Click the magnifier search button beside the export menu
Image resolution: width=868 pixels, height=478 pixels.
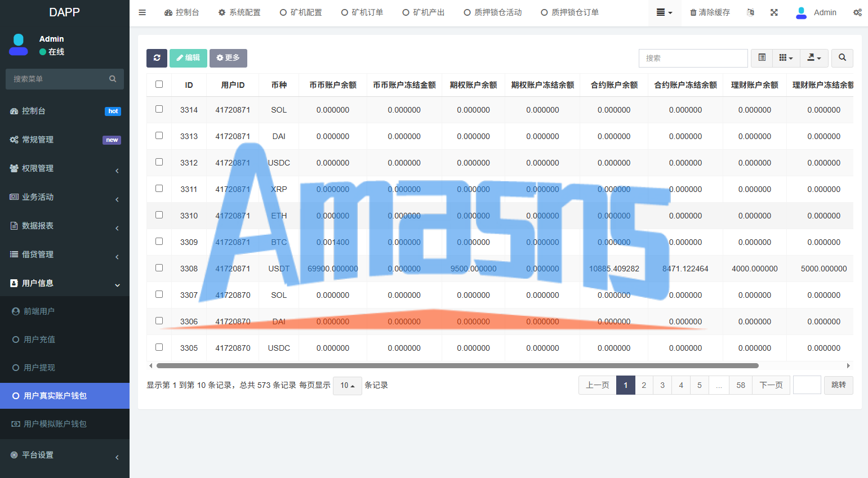[843, 58]
